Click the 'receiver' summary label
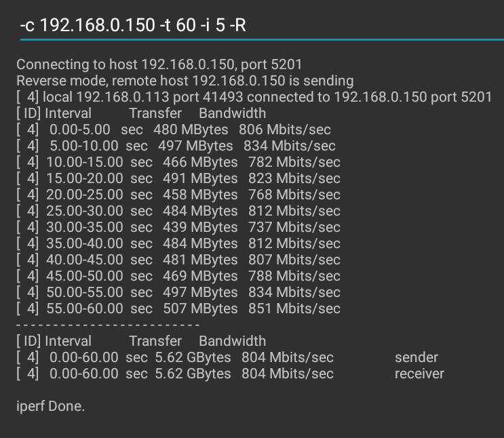The width and height of the screenshot is (504, 438). 419,374
